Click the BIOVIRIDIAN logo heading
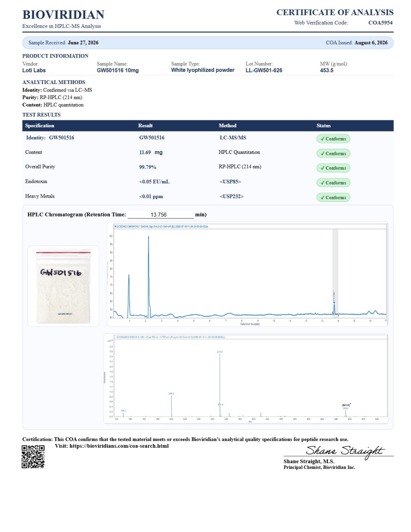This screenshot has height=532, width=411. (x=63, y=15)
